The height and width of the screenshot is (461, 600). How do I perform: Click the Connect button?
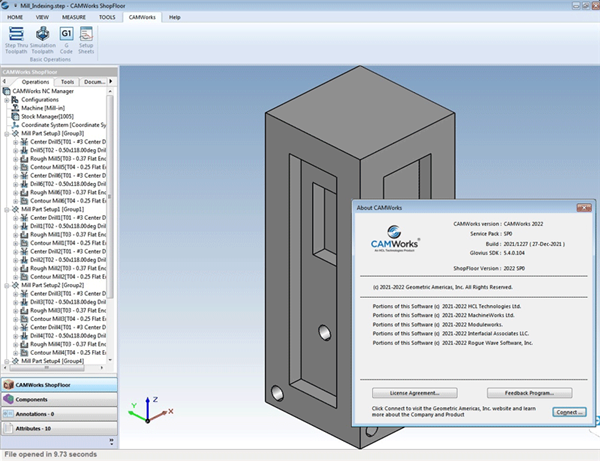pyautogui.click(x=569, y=412)
